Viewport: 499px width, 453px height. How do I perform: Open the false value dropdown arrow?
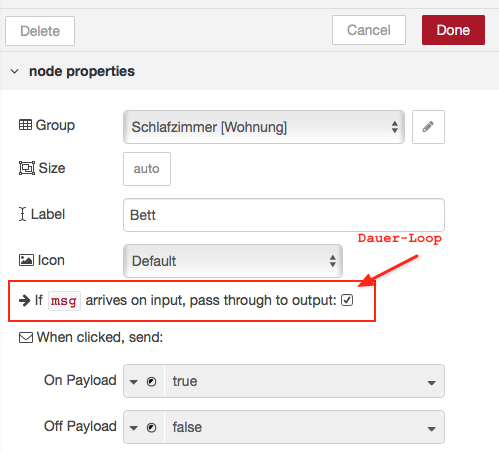tap(431, 429)
